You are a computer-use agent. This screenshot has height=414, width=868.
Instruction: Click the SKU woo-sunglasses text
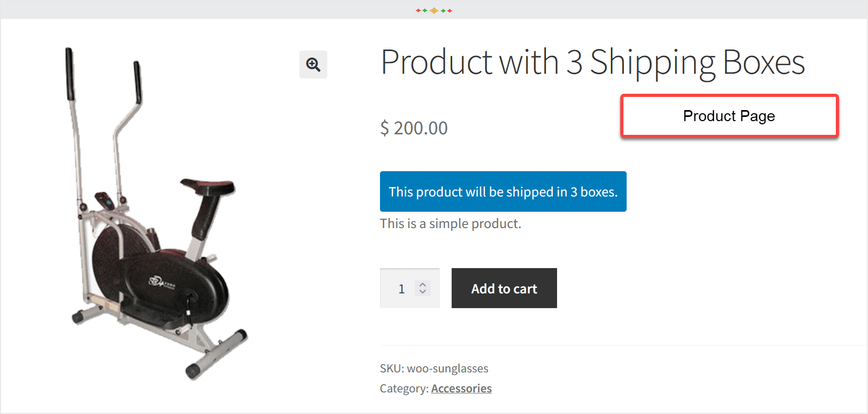[434, 368]
